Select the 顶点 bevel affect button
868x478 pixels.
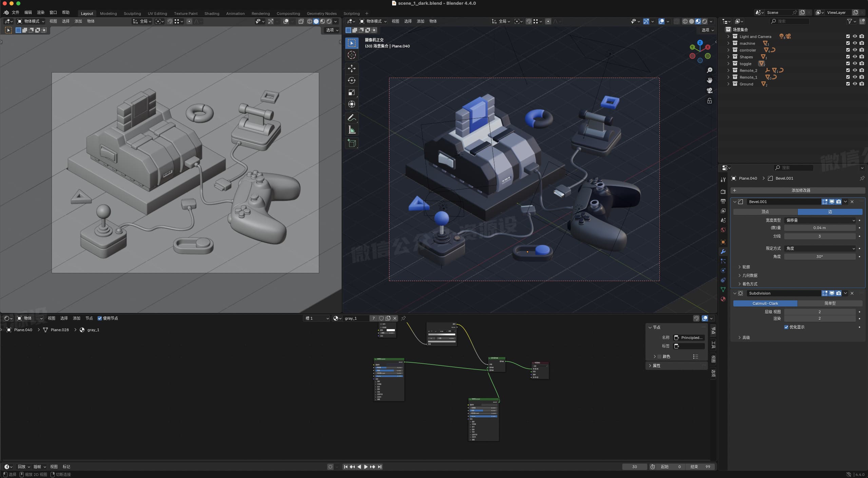point(765,212)
